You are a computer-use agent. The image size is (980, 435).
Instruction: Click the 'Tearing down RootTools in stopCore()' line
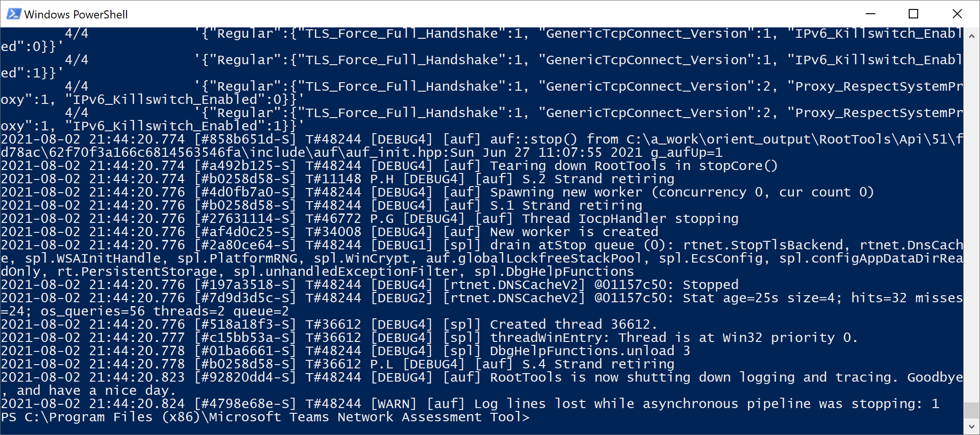(x=389, y=166)
